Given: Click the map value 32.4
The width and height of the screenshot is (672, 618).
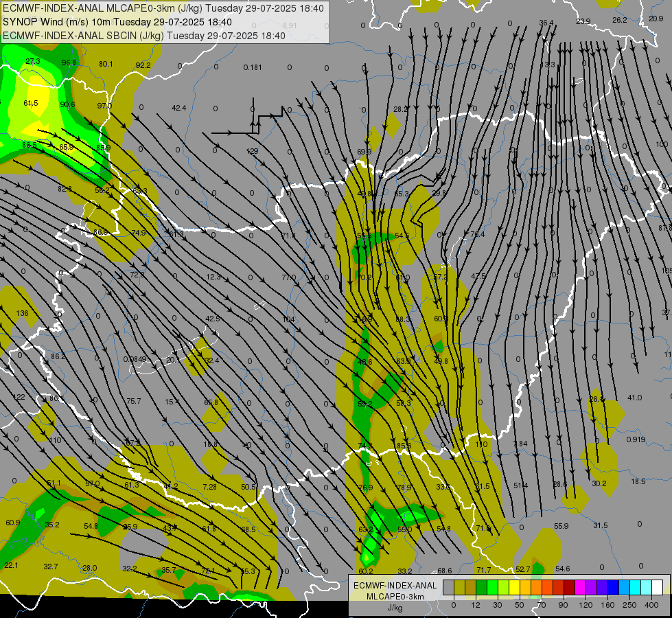Looking at the screenshot, I should tap(211, 360).
